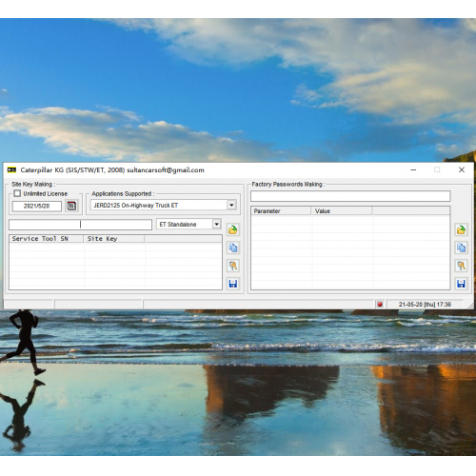Click Value column header
This screenshot has width=476, height=476.
tap(342, 211)
